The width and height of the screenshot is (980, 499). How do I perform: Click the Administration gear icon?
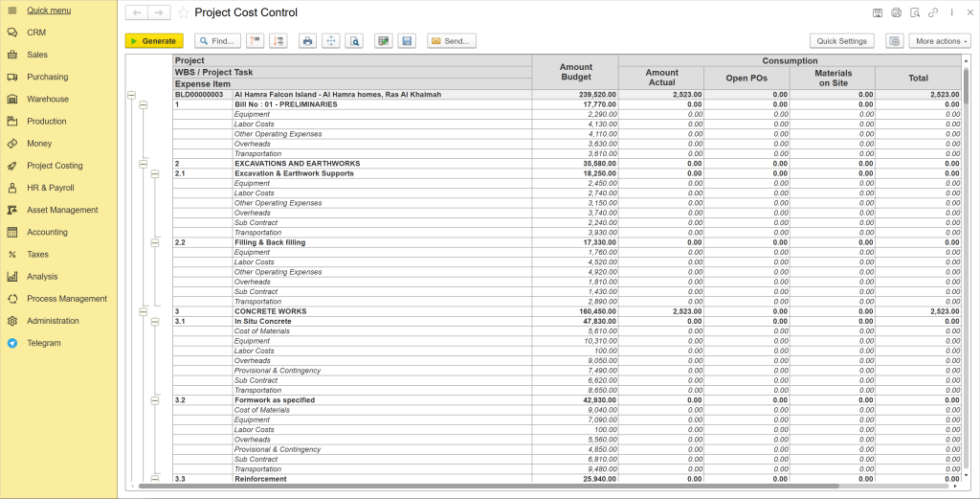click(x=11, y=321)
